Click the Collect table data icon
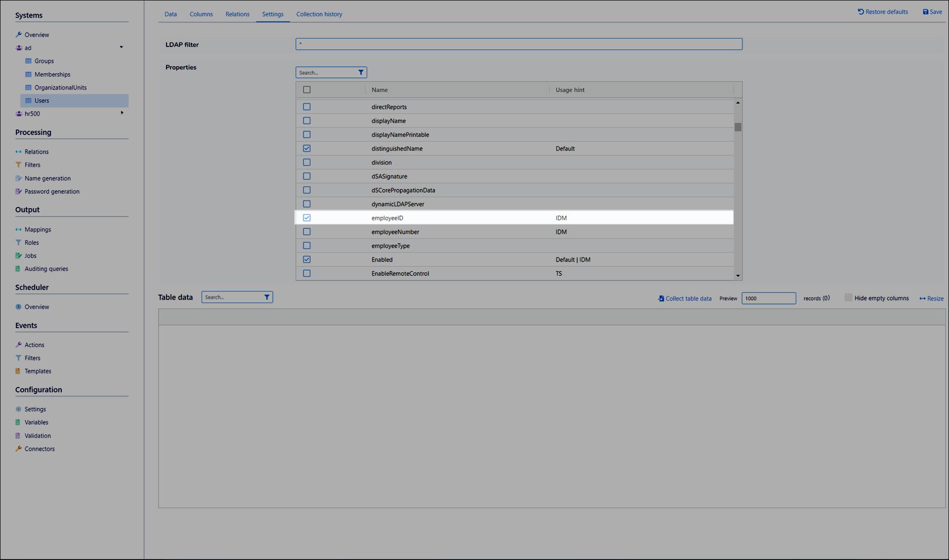This screenshot has width=949, height=560. point(661,299)
